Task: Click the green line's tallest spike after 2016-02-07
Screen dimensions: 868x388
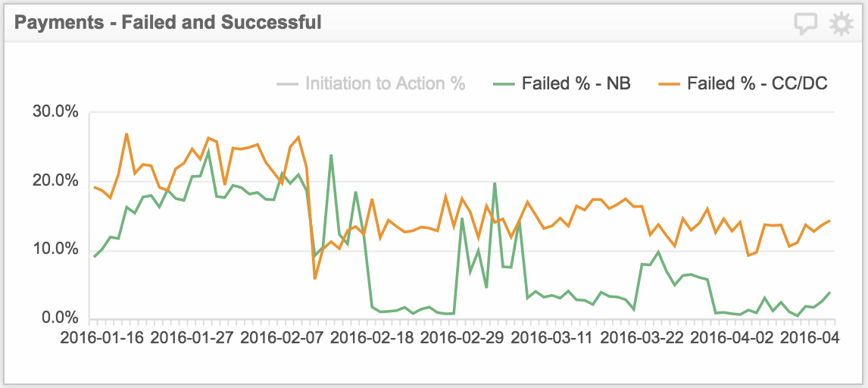Action: pos(331,155)
